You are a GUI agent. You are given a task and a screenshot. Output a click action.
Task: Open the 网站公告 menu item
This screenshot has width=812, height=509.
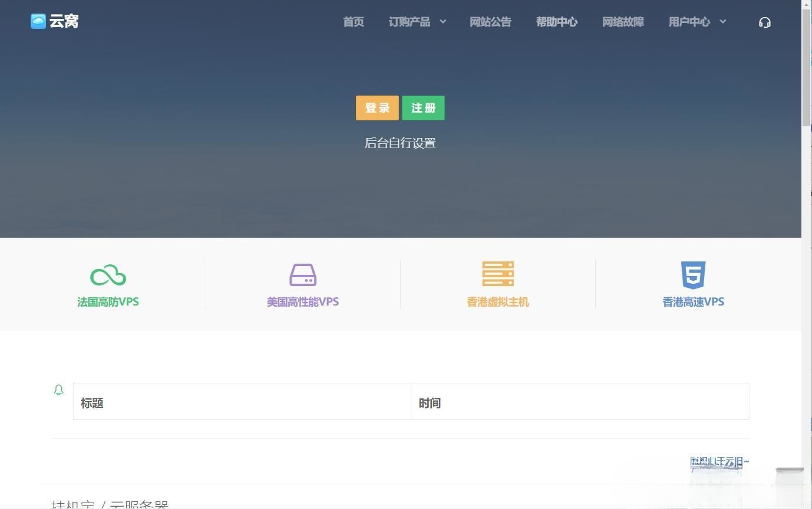(491, 22)
